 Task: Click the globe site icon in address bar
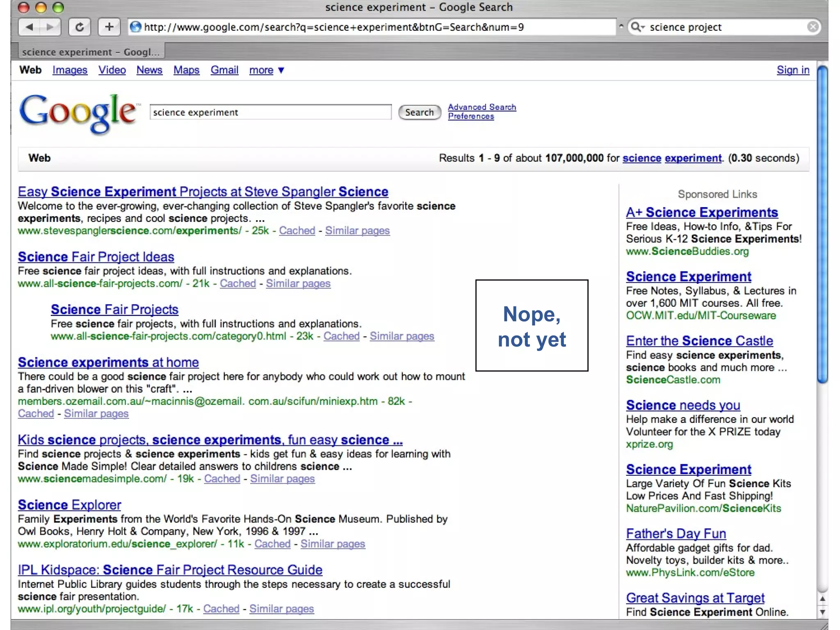(135, 27)
